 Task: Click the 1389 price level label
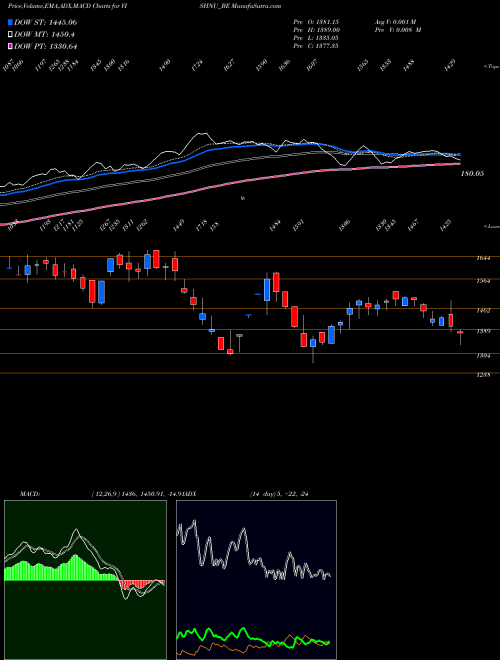click(483, 332)
